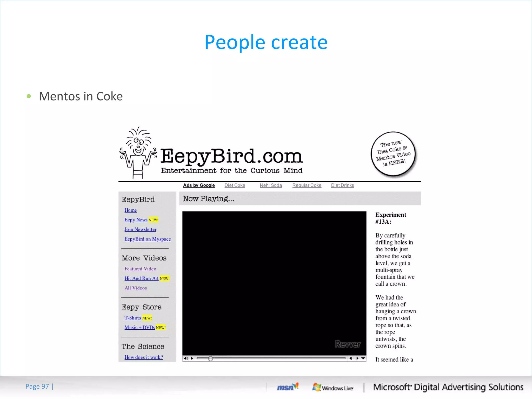
Task: Open the Nehi Soda ad link
Action: tap(271, 185)
